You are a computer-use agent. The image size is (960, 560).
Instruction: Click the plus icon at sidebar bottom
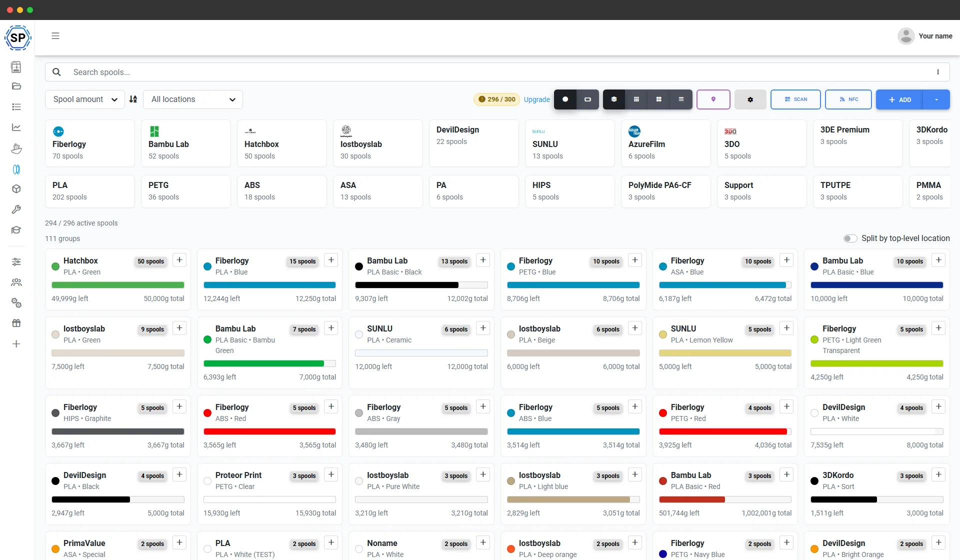[x=16, y=344]
